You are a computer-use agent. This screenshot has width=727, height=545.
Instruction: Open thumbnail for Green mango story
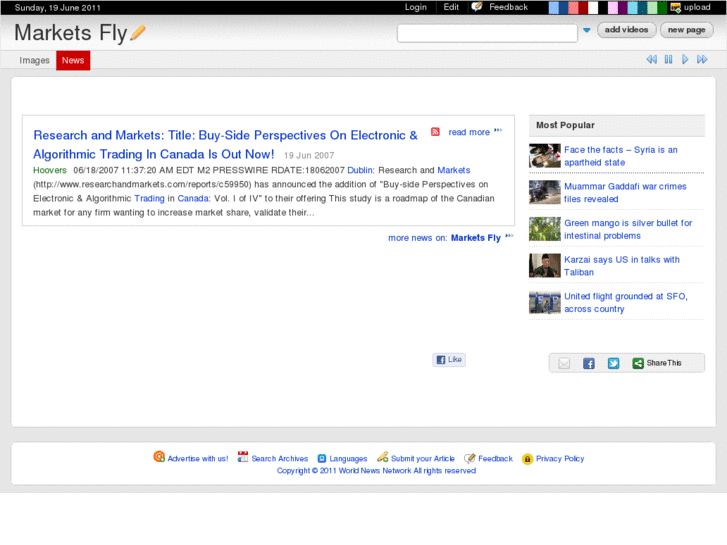pyautogui.click(x=545, y=229)
